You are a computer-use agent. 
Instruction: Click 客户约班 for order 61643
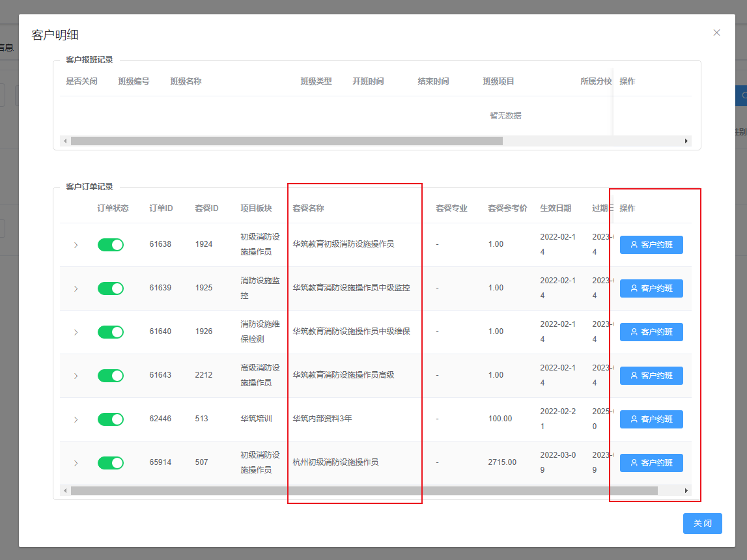coord(651,376)
